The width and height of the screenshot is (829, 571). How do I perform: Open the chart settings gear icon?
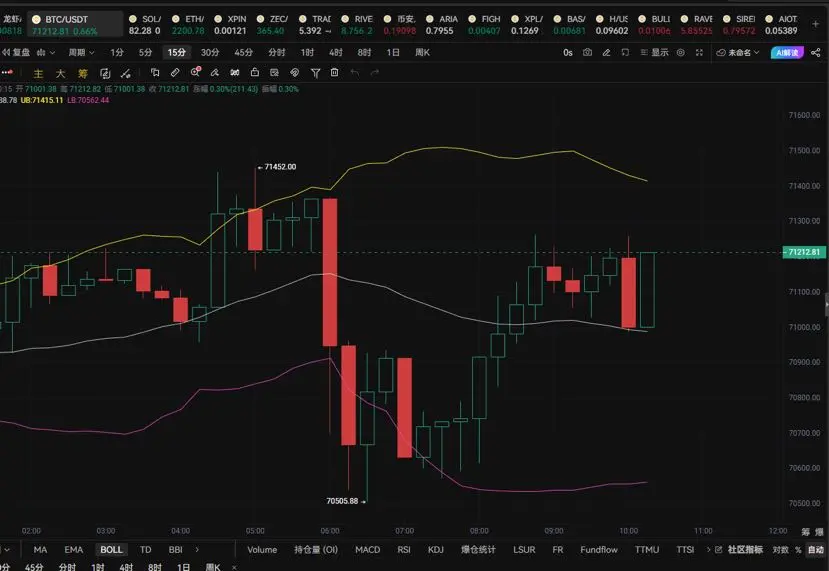(681, 52)
